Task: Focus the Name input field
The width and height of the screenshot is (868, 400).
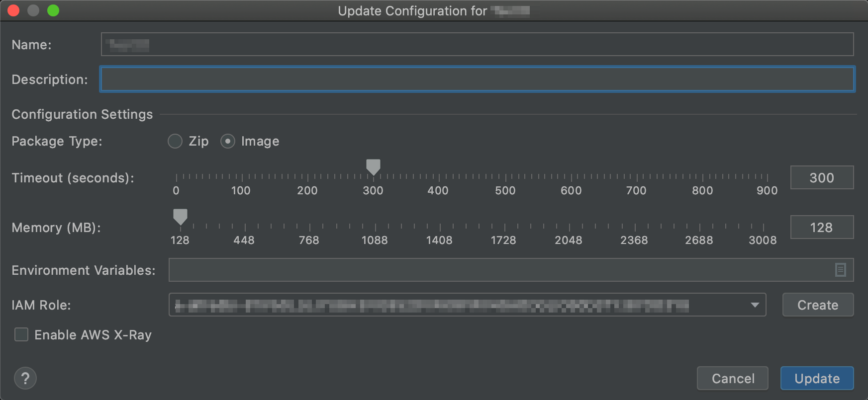Action: tap(477, 44)
